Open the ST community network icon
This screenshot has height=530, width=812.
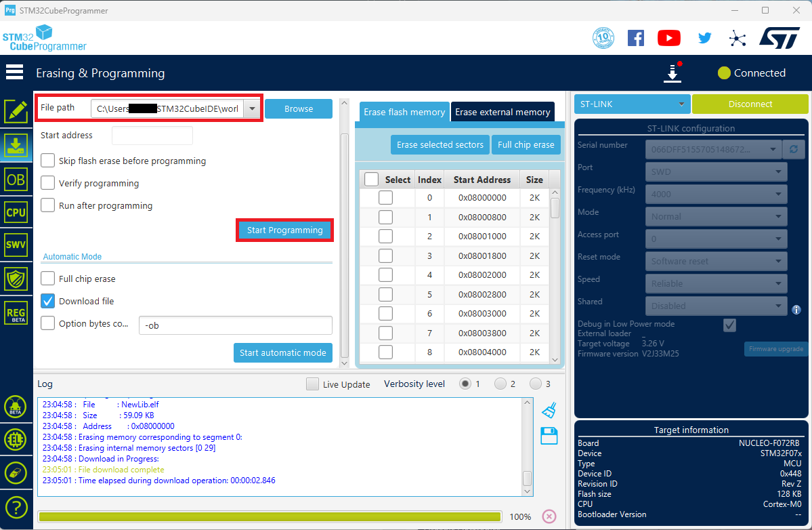click(738, 39)
